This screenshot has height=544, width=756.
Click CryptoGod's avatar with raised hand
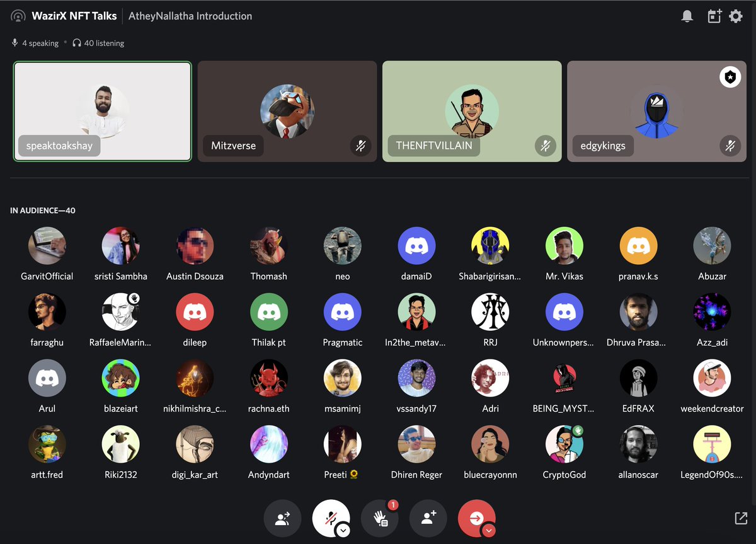coord(564,444)
